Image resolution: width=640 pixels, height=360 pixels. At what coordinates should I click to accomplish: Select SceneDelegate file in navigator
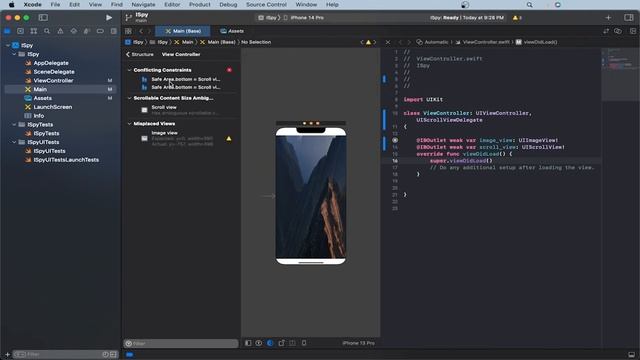pos(54,72)
